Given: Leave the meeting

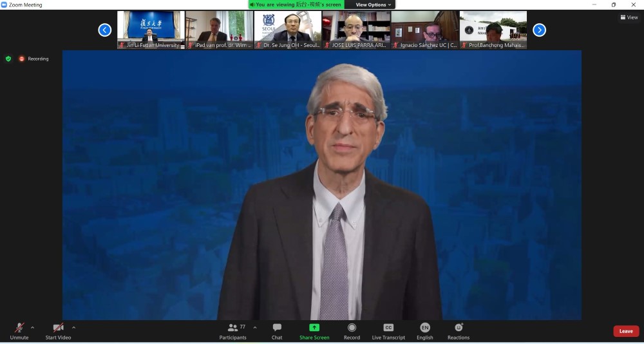Looking at the screenshot, I should tap(625, 331).
